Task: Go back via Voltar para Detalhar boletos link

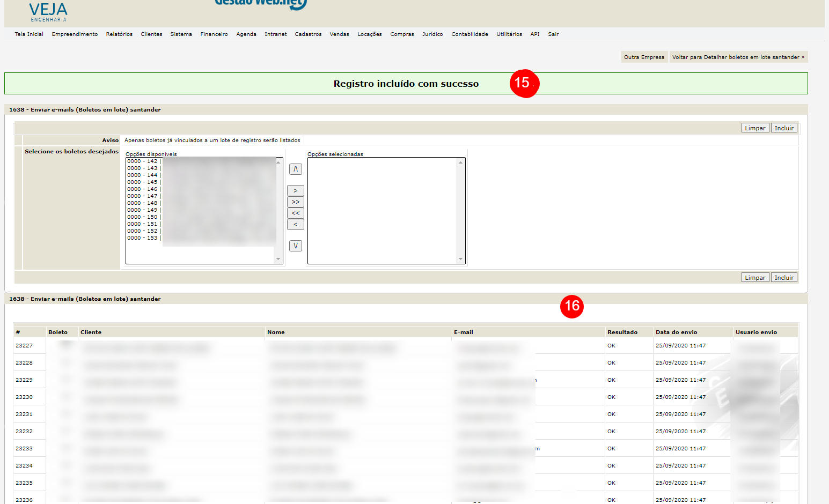Action: pos(738,57)
